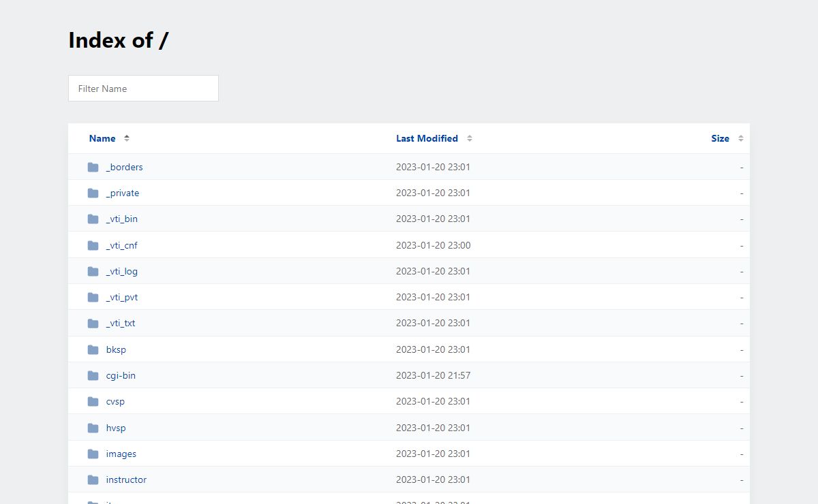818x504 pixels.
Task: Sort listing by Size column
Action: 720,138
